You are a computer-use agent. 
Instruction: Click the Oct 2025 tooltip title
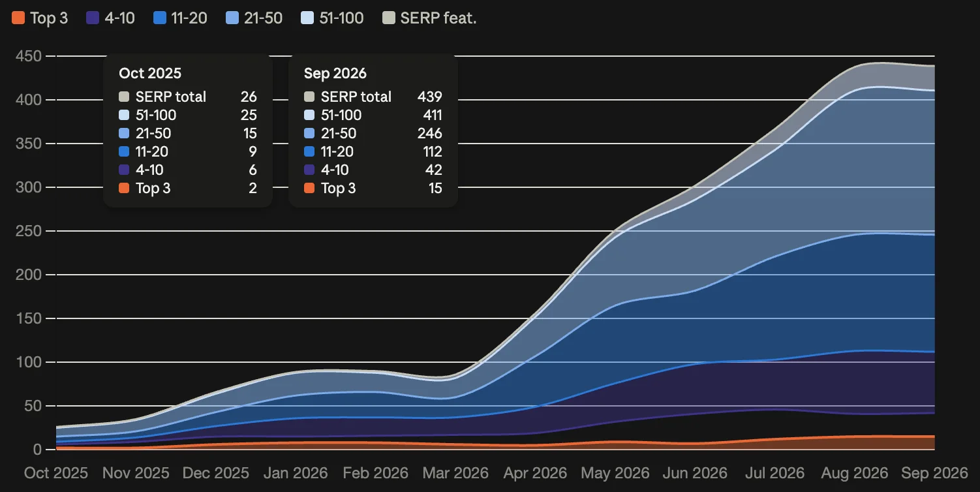pyautogui.click(x=150, y=73)
